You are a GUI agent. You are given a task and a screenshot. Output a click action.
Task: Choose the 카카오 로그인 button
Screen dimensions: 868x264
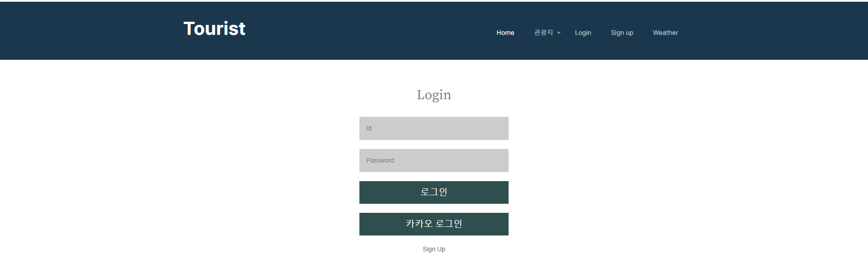pyautogui.click(x=434, y=224)
